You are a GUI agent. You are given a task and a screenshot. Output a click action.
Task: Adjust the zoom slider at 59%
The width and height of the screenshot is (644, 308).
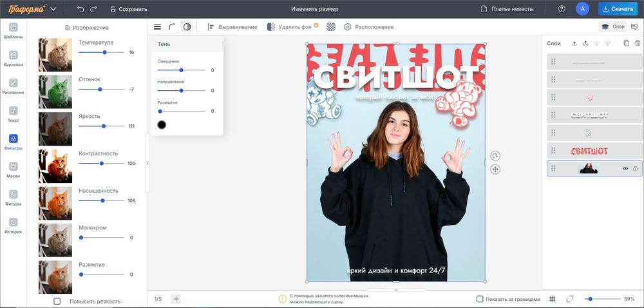[x=603, y=299]
